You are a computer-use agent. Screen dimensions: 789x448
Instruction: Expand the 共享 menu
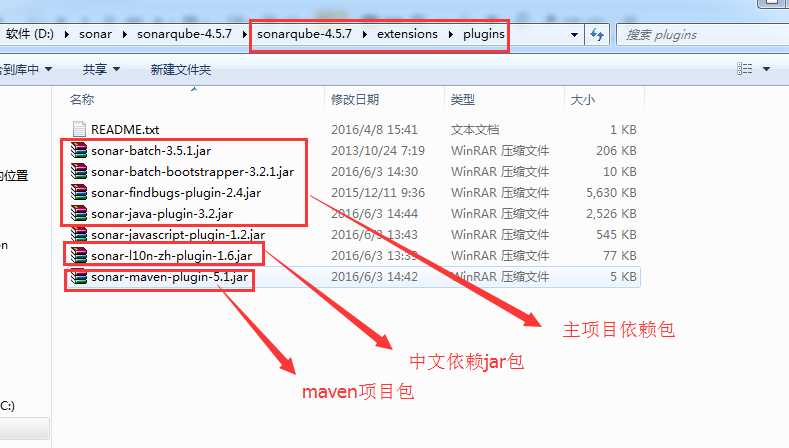[101, 69]
